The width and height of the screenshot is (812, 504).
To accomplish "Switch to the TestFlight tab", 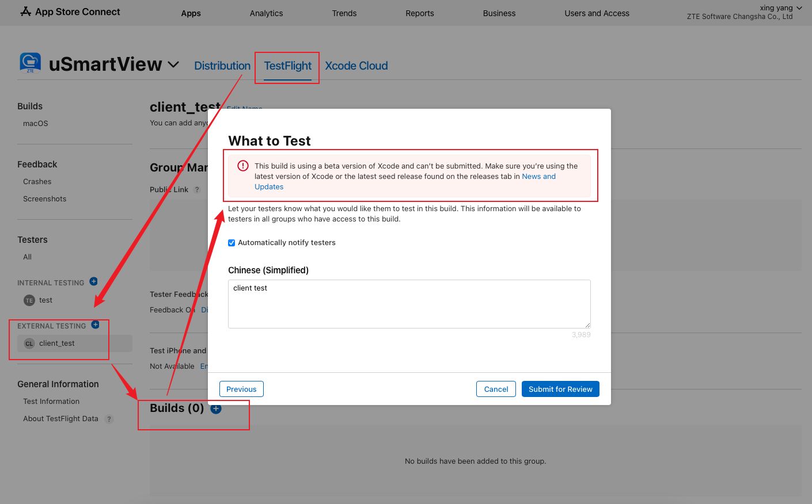I will [x=288, y=66].
